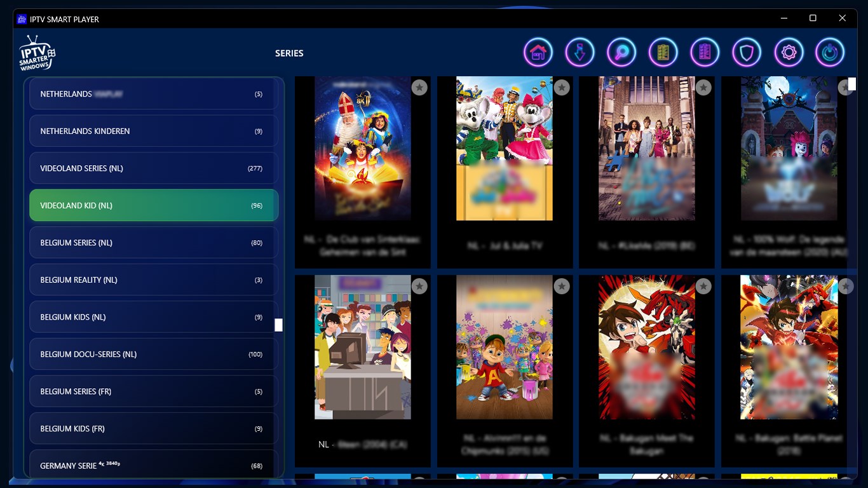Open the GERMANY SERIE 4K category
This screenshot has width=868, height=488.
153,465
